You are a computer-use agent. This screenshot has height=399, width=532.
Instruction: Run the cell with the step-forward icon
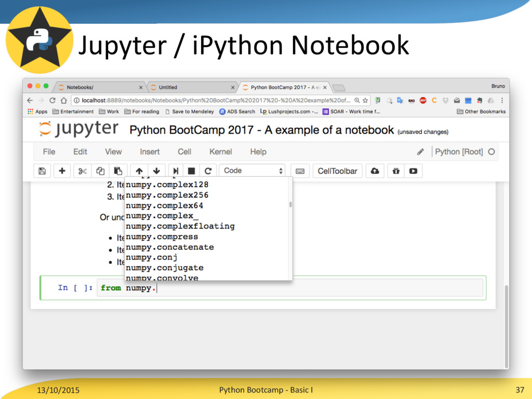pyautogui.click(x=176, y=171)
